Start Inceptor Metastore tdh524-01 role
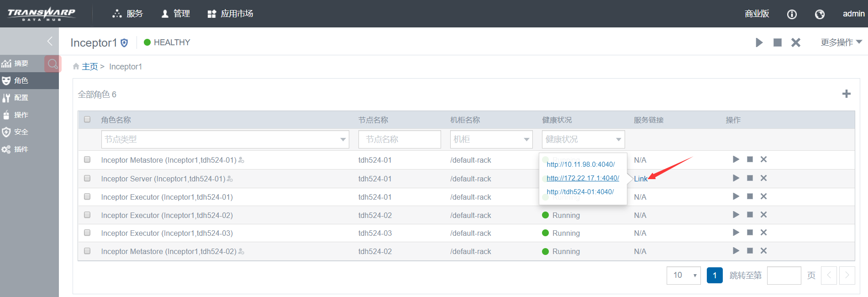This screenshot has height=297, width=868. 736,159
